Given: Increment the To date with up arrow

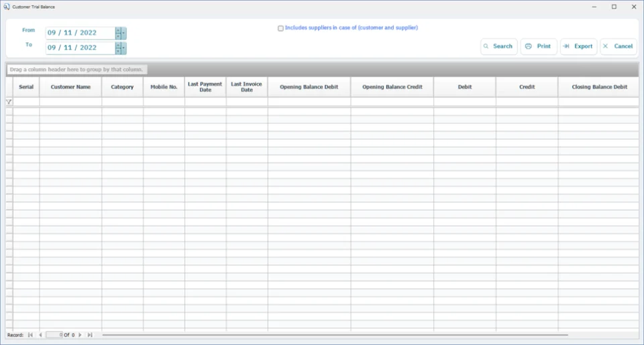Looking at the screenshot, I should coord(118,45).
